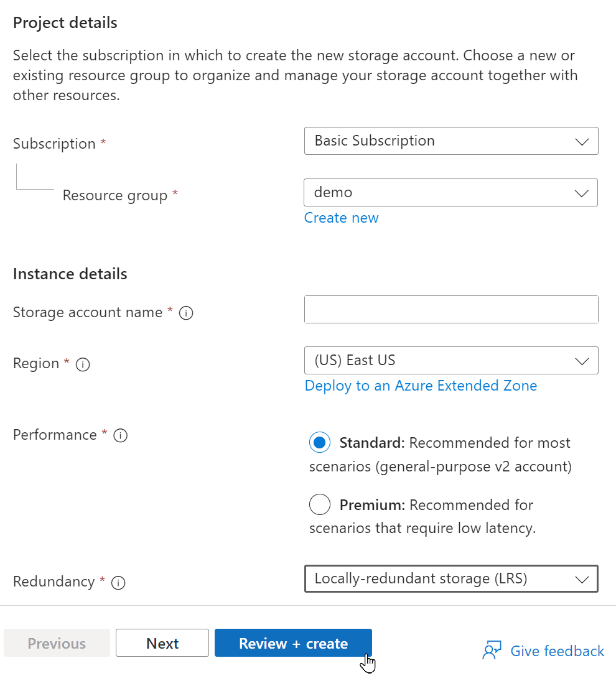
Task: Click the chevron on the Subscription dropdown
Action: coord(582,141)
